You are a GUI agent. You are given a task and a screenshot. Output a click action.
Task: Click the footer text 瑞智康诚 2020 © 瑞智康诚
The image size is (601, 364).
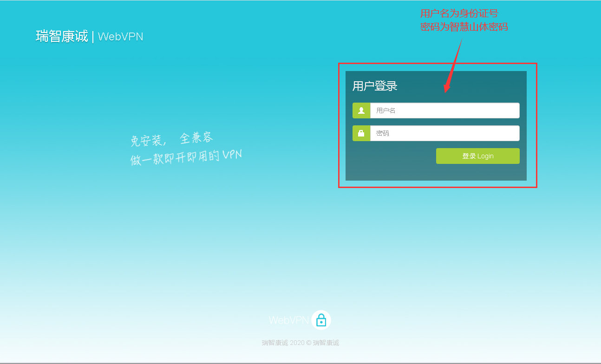(x=300, y=343)
